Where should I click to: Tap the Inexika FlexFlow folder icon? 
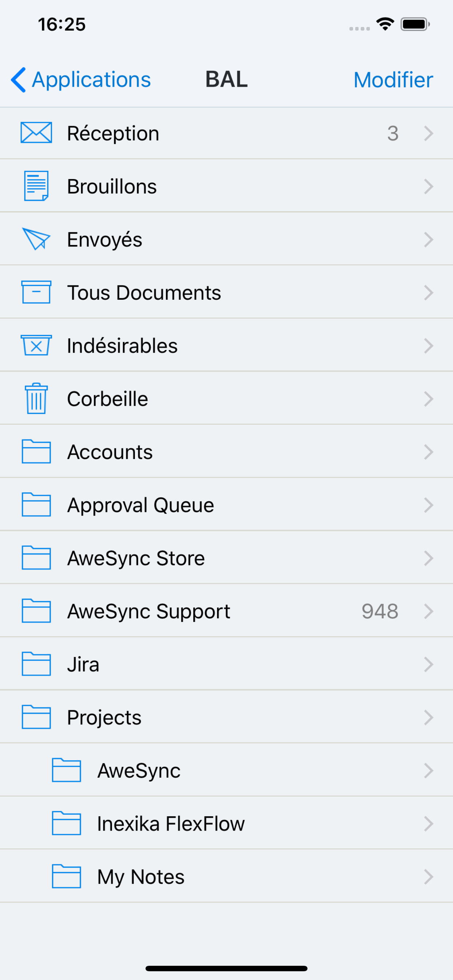pos(66,823)
